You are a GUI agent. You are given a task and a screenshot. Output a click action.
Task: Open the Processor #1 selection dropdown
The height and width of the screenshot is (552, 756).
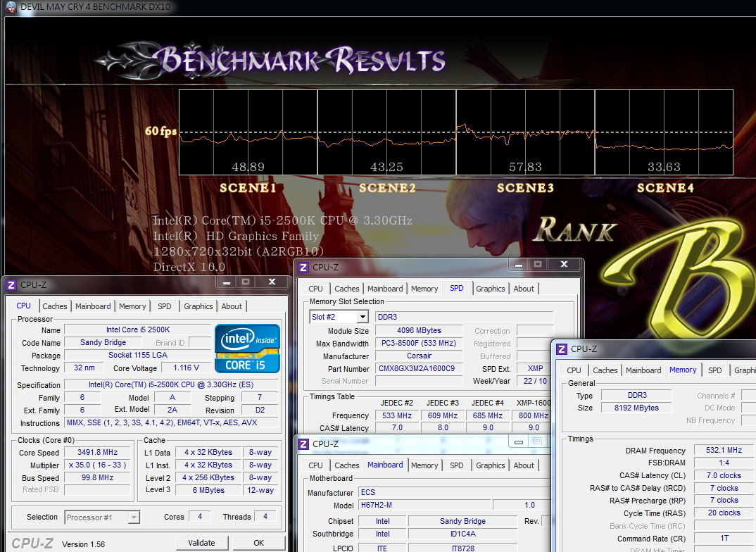[134, 517]
